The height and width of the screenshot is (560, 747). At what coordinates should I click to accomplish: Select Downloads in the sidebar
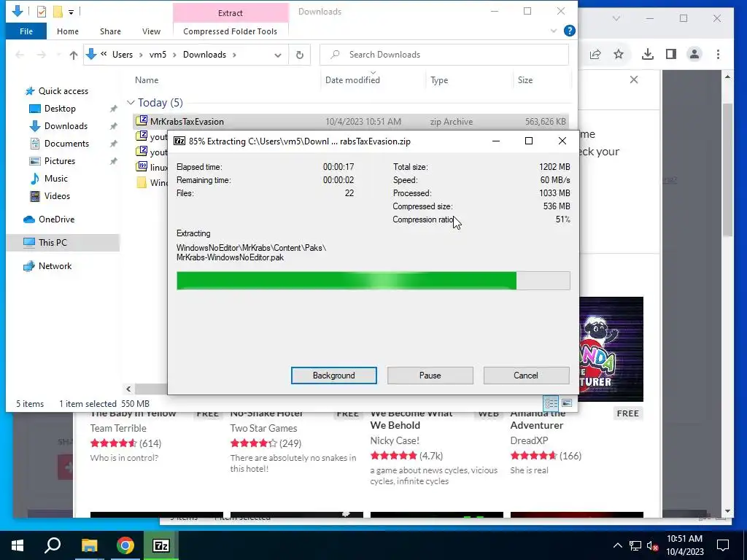click(66, 126)
